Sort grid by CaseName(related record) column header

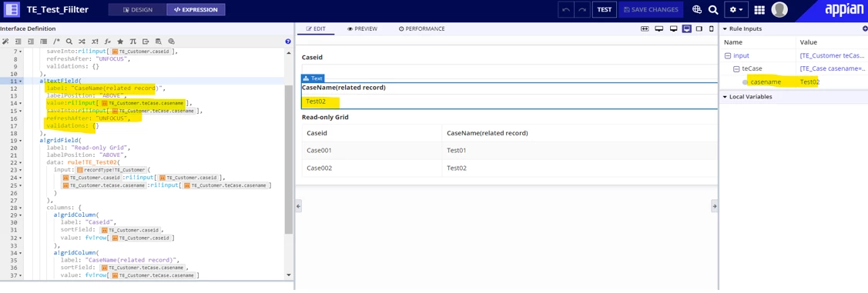487,133
